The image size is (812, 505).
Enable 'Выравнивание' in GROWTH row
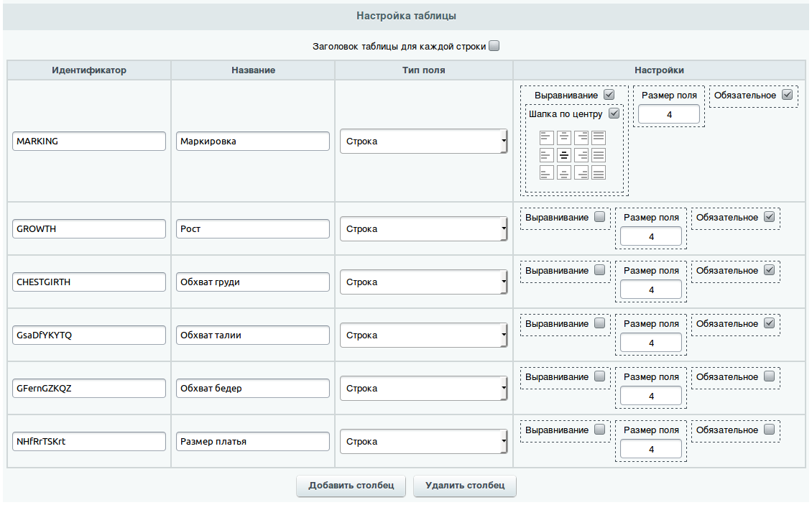coord(599,217)
